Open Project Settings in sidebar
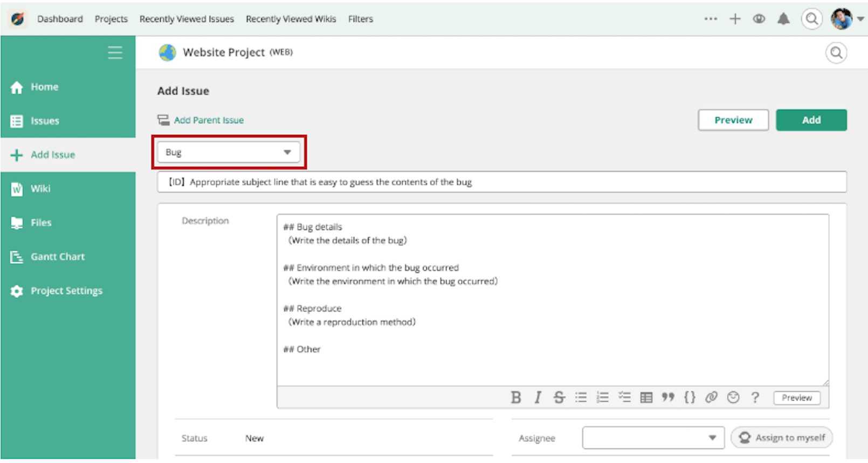 [68, 291]
